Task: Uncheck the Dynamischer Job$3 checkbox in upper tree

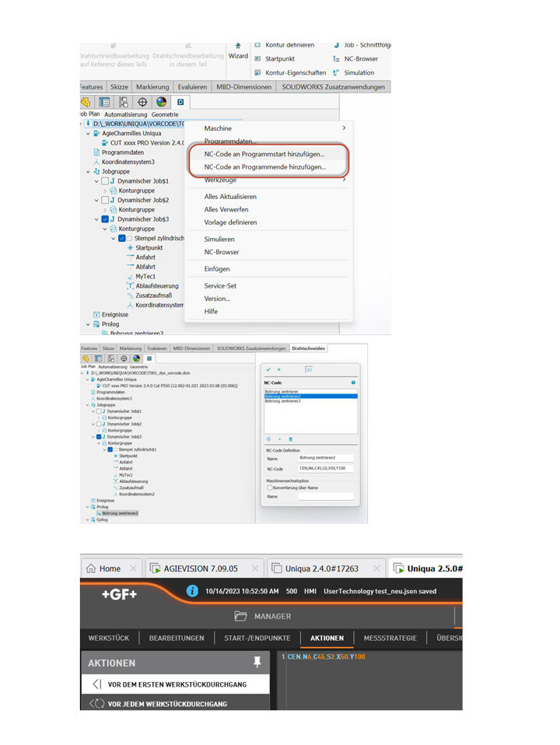Action: [x=105, y=219]
